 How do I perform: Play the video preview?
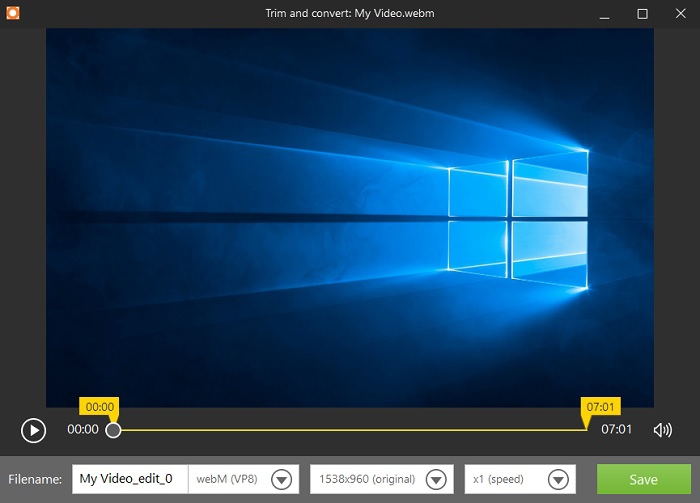(33, 430)
